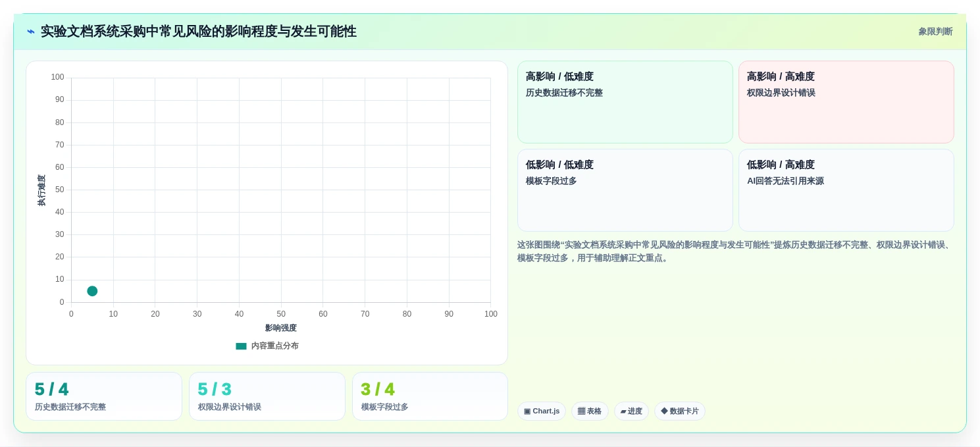Click the 权限边界设计错误 text in the quadrant card

coord(781,93)
